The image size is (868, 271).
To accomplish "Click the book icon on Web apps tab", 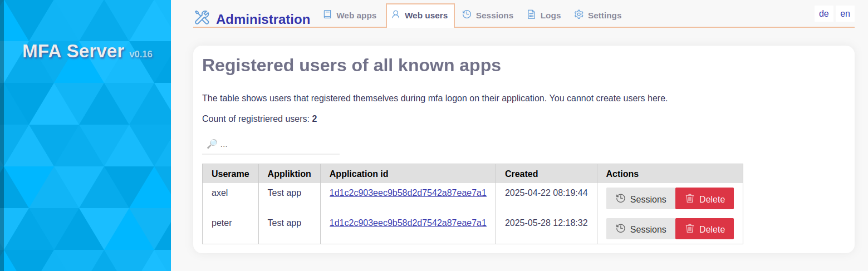I will [327, 14].
